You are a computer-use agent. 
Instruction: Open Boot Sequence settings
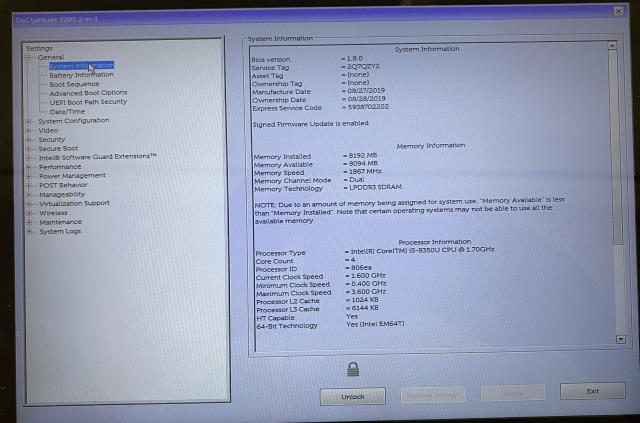[74, 84]
